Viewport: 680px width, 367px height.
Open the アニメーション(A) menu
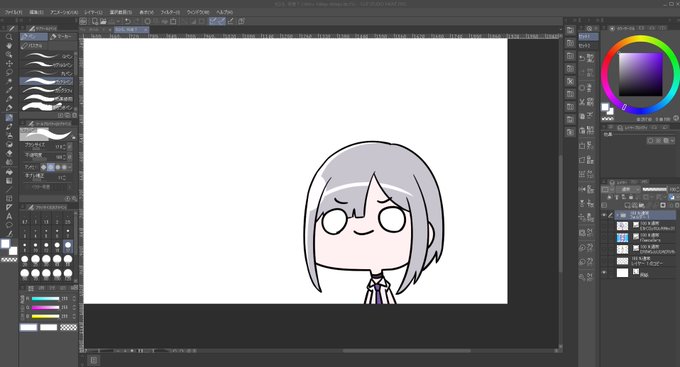point(64,12)
